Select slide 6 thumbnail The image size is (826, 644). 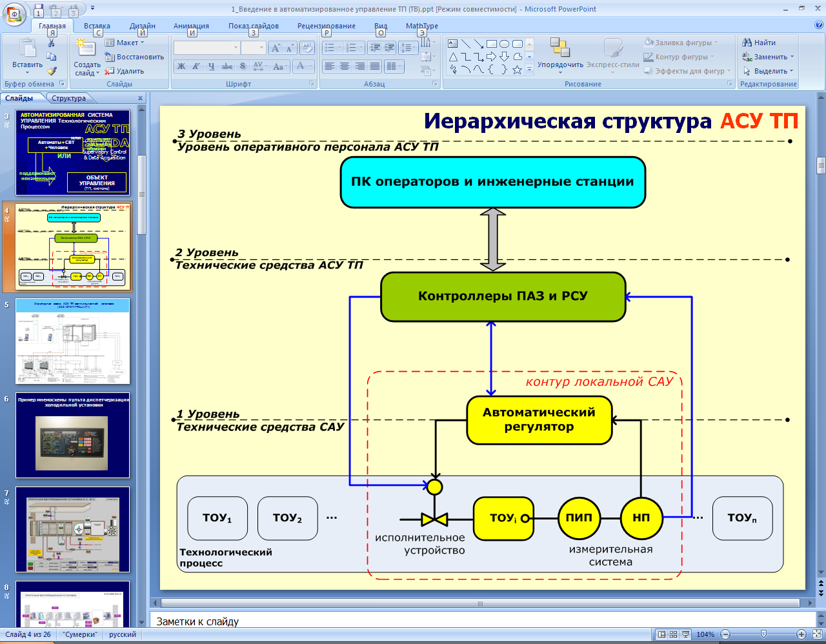(x=73, y=436)
